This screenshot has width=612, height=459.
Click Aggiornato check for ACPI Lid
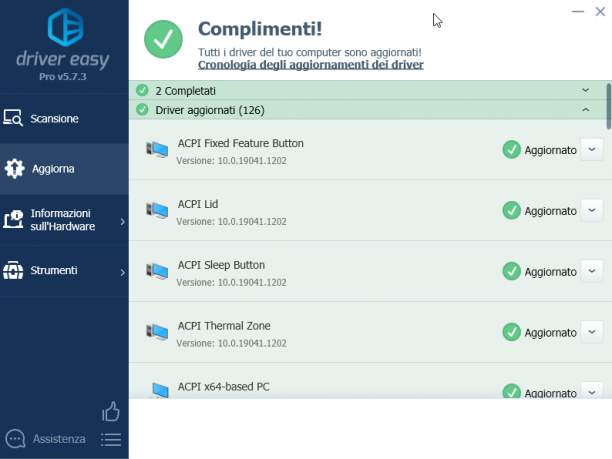click(511, 210)
